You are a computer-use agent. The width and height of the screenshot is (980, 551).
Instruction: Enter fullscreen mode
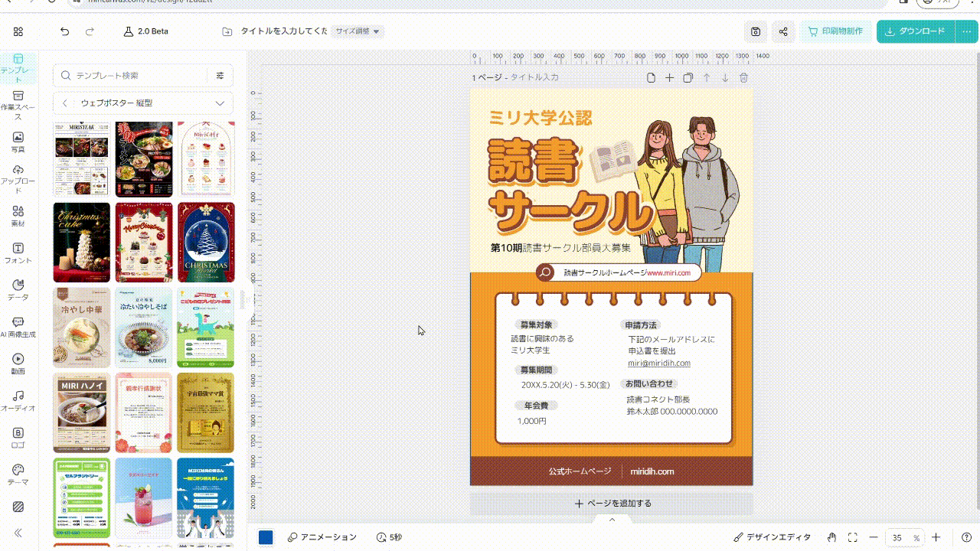pyautogui.click(x=852, y=537)
